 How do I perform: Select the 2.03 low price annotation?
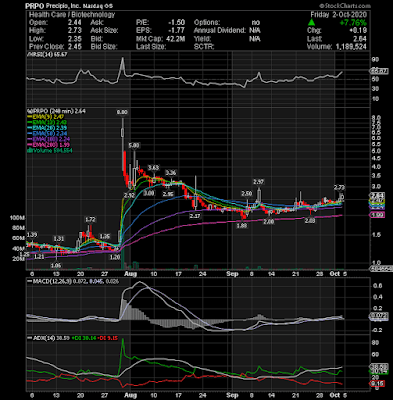[310, 220]
